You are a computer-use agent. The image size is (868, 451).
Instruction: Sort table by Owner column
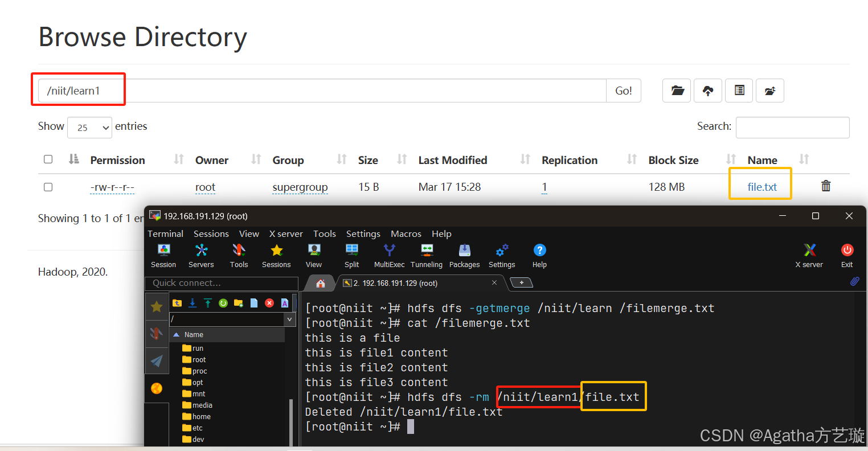pos(212,160)
